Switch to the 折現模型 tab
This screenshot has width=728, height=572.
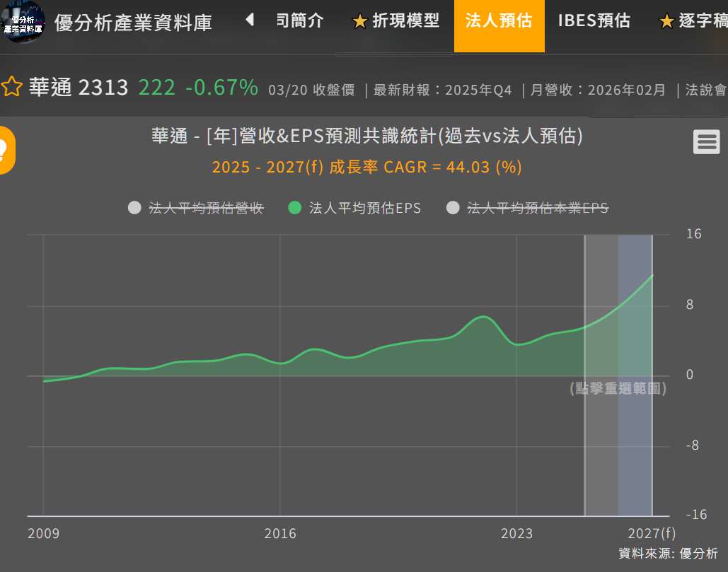pyautogui.click(x=395, y=21)
